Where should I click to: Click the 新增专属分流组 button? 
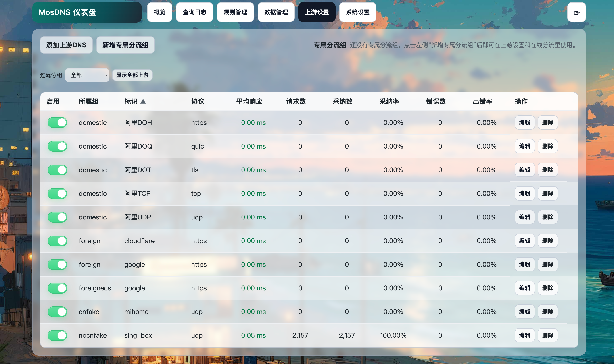(x=125, y=45)
